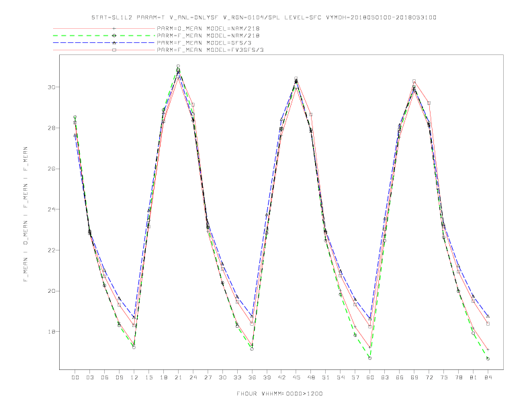Click x-axis tick label 03

(x=89, y=377)
